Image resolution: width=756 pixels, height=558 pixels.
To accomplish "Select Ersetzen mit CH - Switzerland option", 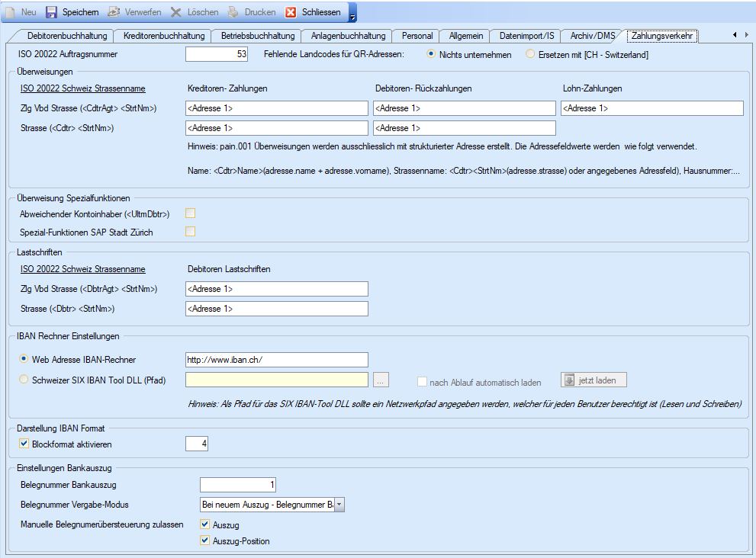I will coord(531,54).
